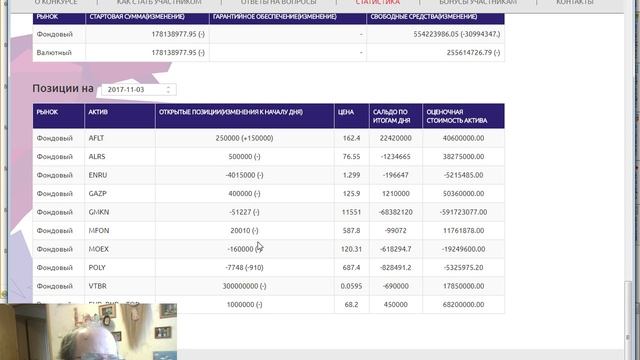Viewport: 640px width, 360px height.
Task: Open the ОТВЕТЫ НА ВОПРОСЫ menu item
Action: click(278, 2)
